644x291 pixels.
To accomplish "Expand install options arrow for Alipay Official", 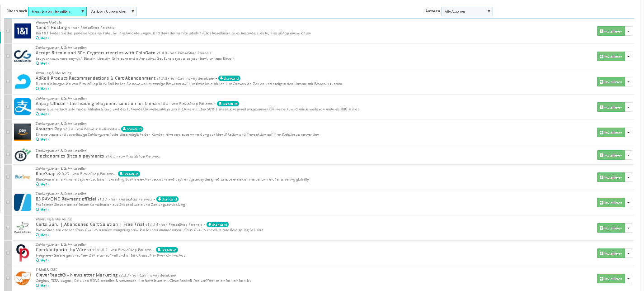I will pos(629,107).
